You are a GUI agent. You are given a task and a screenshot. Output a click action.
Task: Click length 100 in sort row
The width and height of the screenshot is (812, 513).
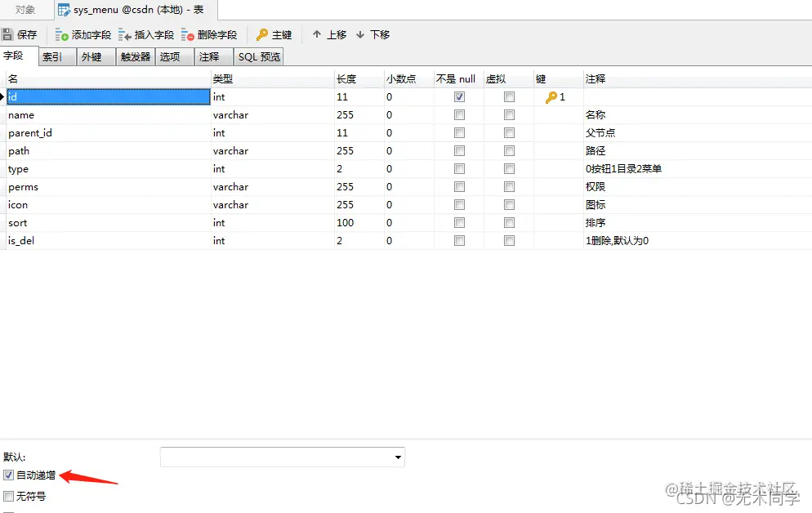[345, 222]
